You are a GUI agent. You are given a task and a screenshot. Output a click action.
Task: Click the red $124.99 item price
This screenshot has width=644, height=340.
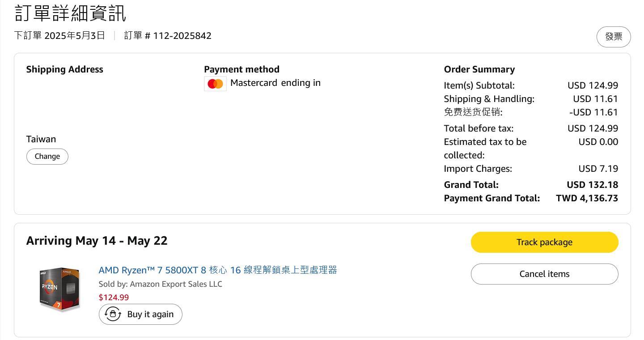(114, 297)
